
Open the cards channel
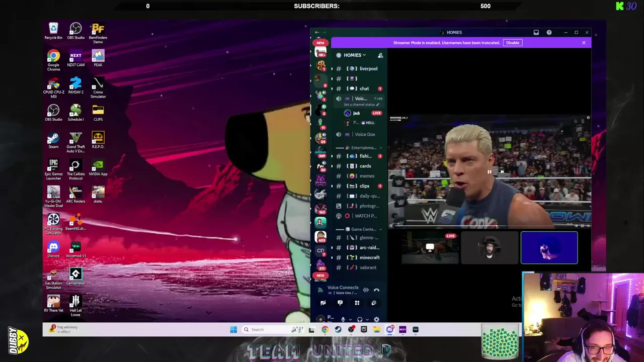coord(359,166)
